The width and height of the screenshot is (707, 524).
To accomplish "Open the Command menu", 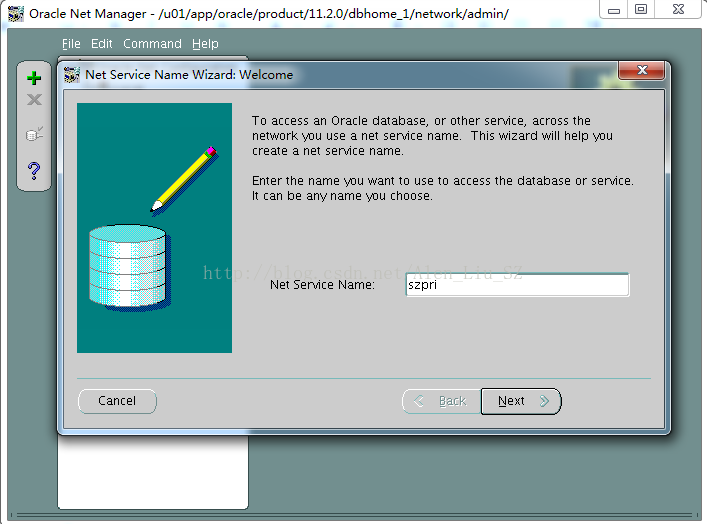I will (152, 44).
